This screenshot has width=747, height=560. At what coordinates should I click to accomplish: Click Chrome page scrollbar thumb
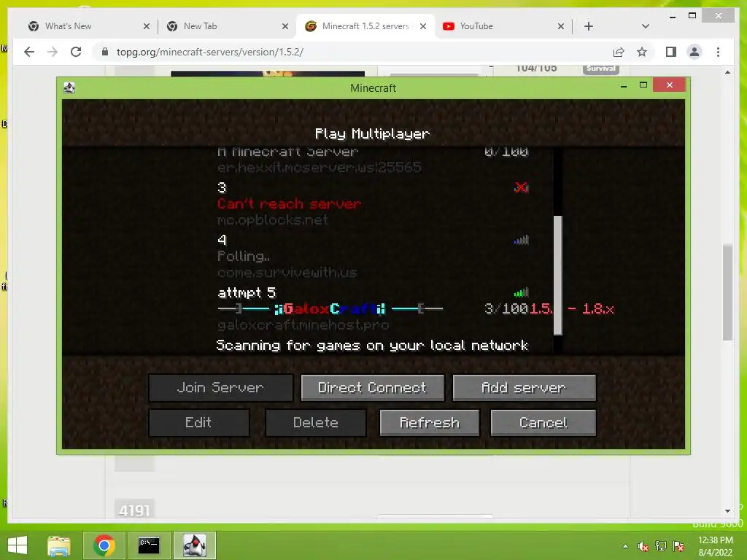point(727,292)
